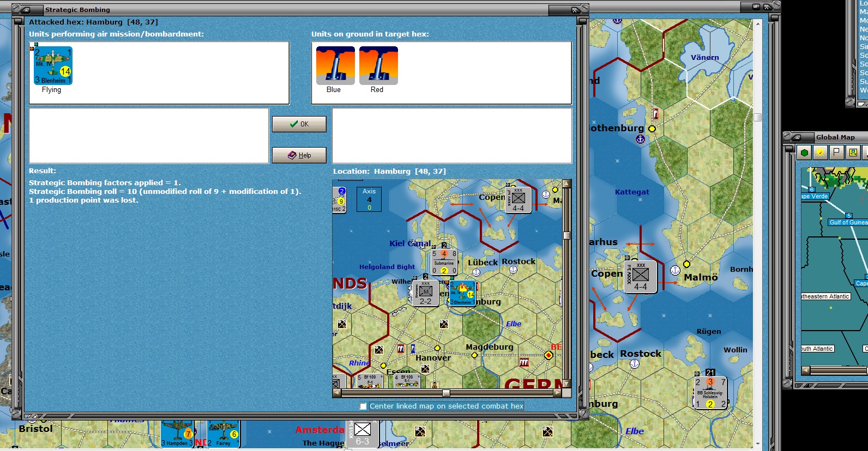Click the main map scroll up arrow

pyautogui.click(x=757, y=24)
